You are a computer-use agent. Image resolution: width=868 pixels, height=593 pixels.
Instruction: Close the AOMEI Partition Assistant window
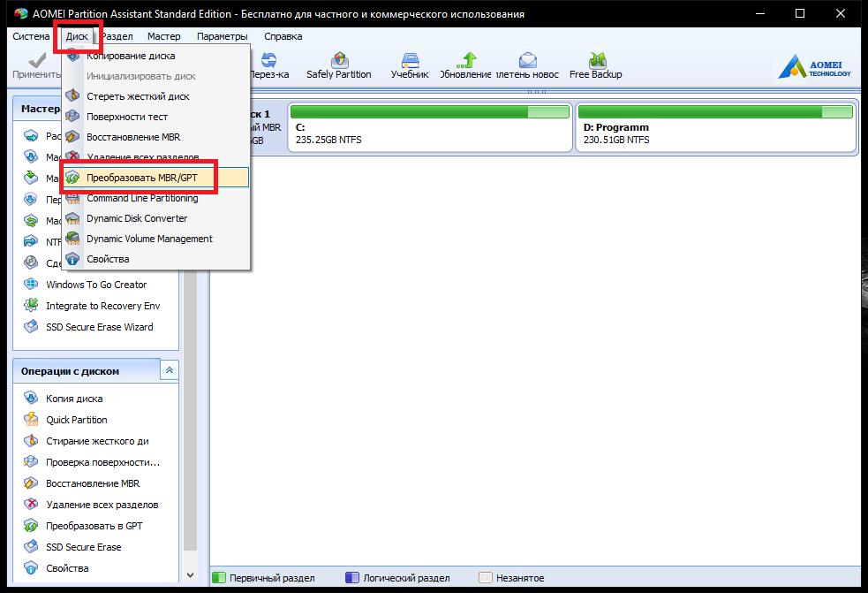point(841,13)
